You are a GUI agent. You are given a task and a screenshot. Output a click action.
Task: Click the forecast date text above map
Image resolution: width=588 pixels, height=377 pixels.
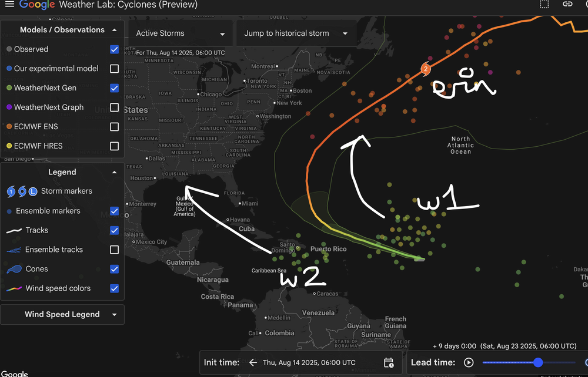coord(181,53)
